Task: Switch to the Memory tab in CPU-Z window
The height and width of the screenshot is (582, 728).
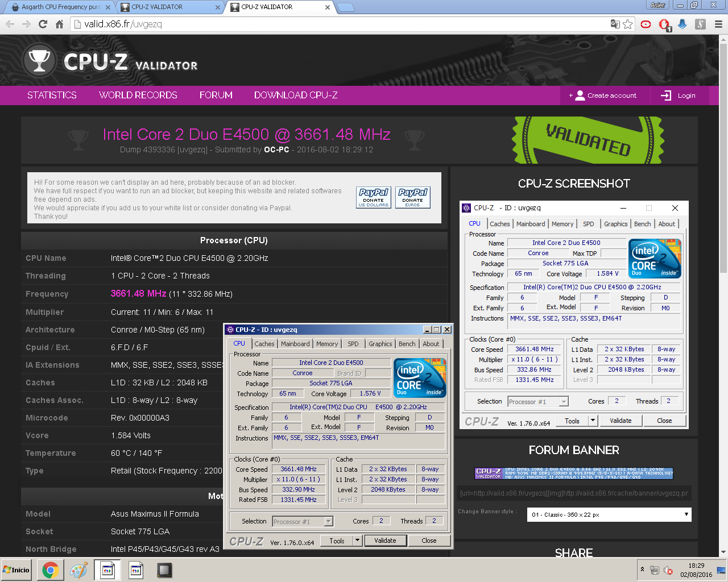Action: [x=327, y=344]
